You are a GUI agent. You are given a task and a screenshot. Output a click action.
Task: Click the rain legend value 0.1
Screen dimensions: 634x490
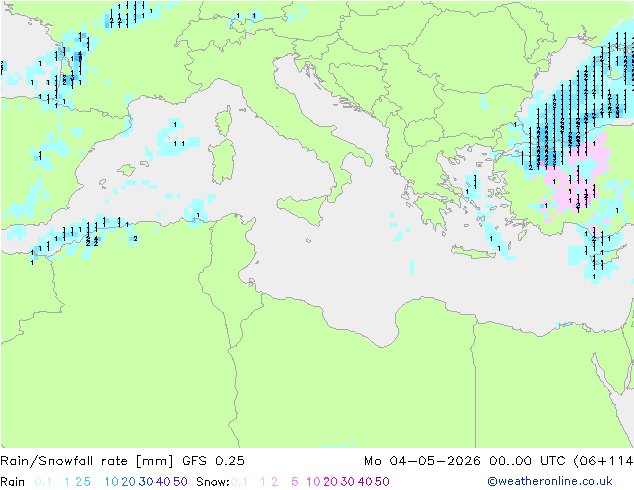(x=43, y=482)
